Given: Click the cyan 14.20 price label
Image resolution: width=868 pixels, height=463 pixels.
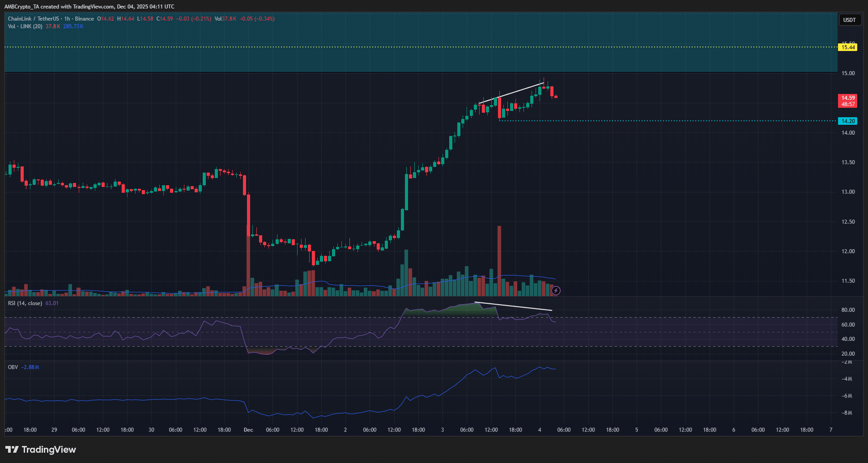Looking at the screenshot, I should (x=848, y=121).
